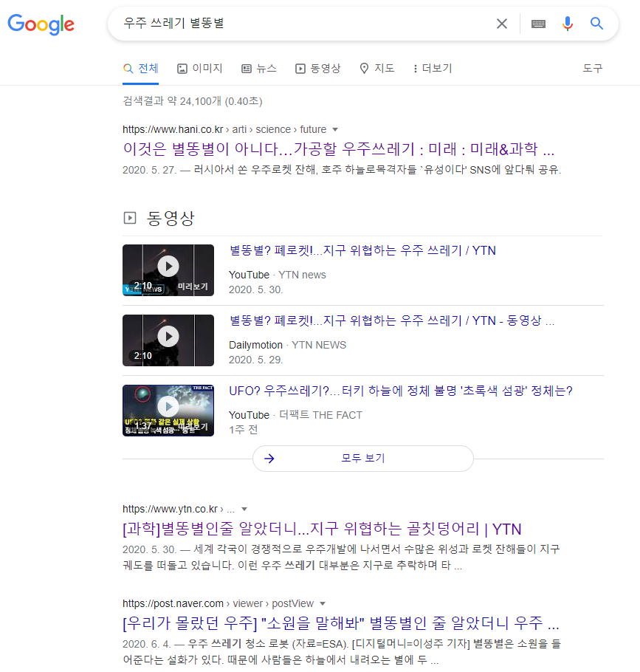This screenshot has width=640, height=672.
Task: Start voice search with microphone icon
Action: point(567,24)
